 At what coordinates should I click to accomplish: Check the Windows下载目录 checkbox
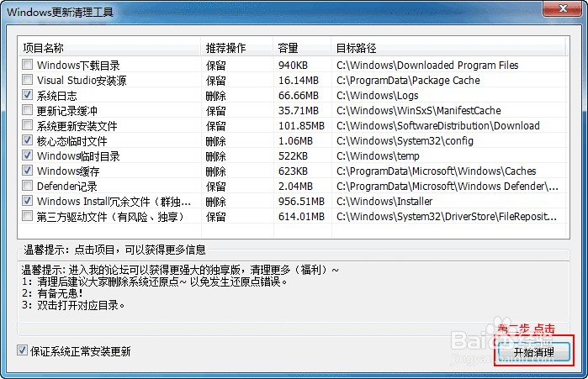[27, 65]
